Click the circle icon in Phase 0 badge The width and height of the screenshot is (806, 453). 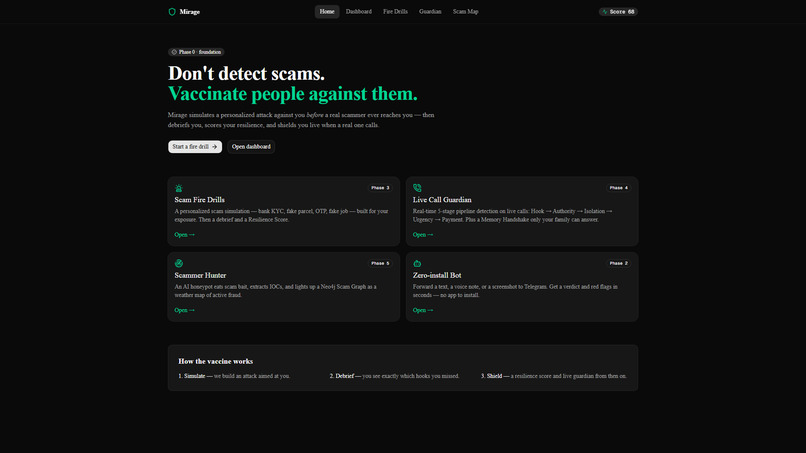point(174,52)
